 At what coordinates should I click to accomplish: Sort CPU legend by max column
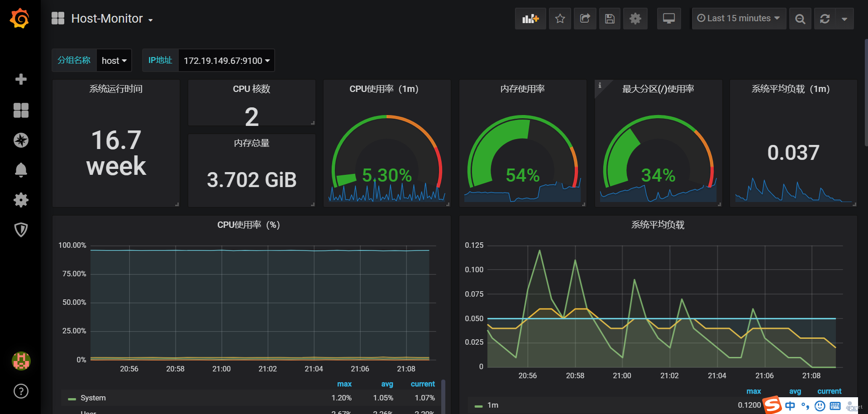tap(344, 384)
